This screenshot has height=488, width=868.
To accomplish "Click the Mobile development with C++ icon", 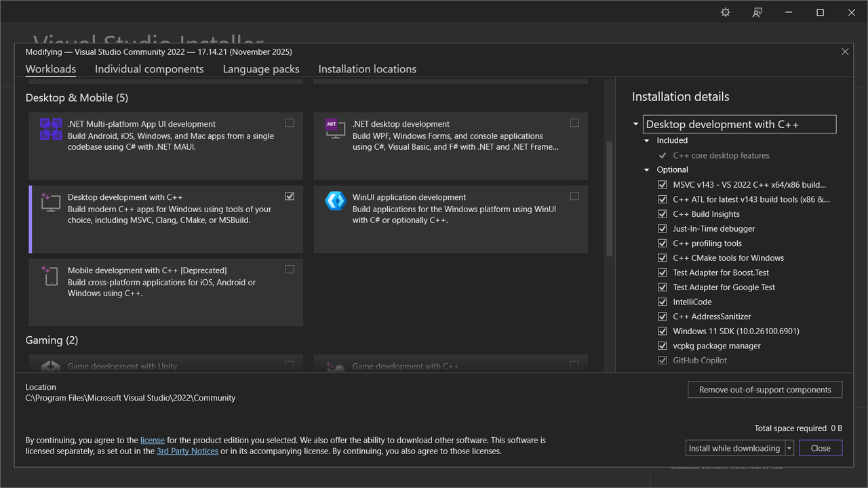I will (x=51, y=275).
